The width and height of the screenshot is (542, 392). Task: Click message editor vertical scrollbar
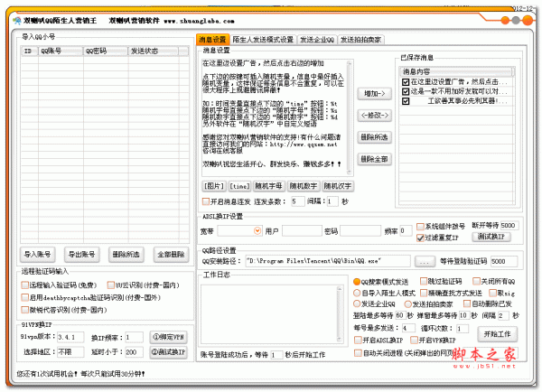(349, 117)
